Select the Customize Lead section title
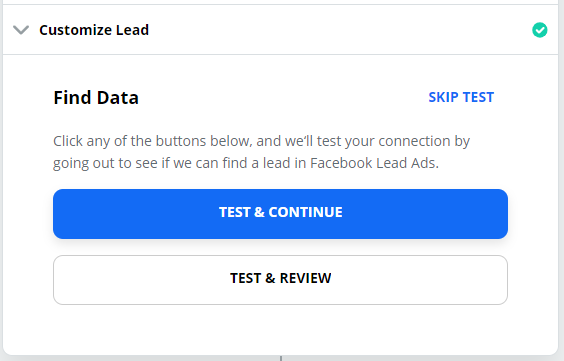This screenshot has height=361, width=564. [94, 30]
